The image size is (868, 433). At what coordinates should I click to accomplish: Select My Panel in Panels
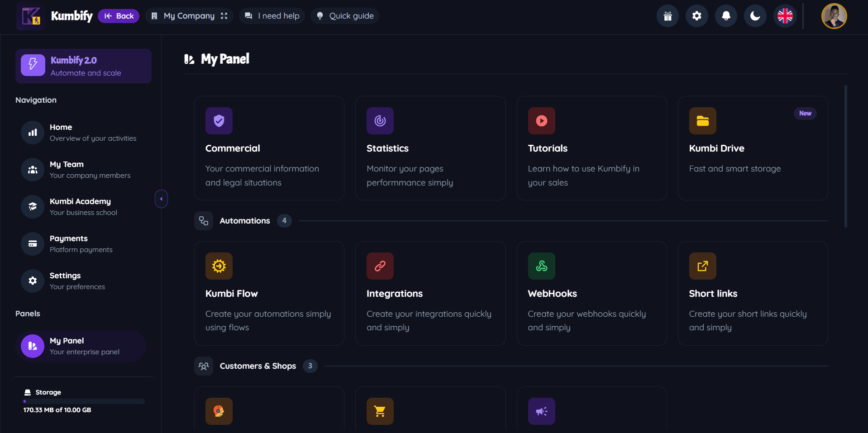[x=81, y=346]
